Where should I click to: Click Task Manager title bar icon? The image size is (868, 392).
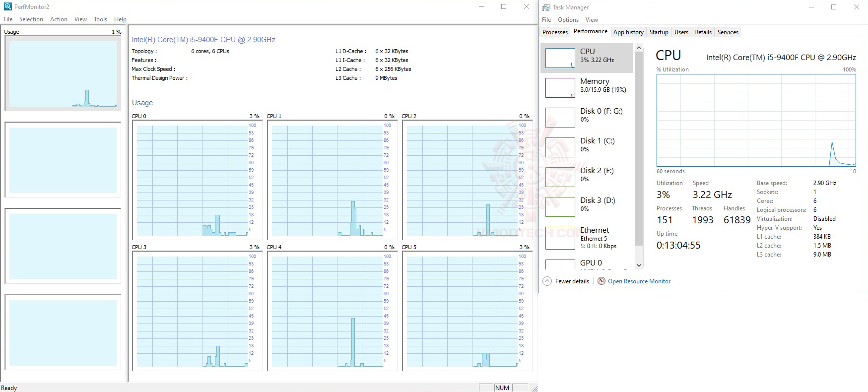point(546,7)
